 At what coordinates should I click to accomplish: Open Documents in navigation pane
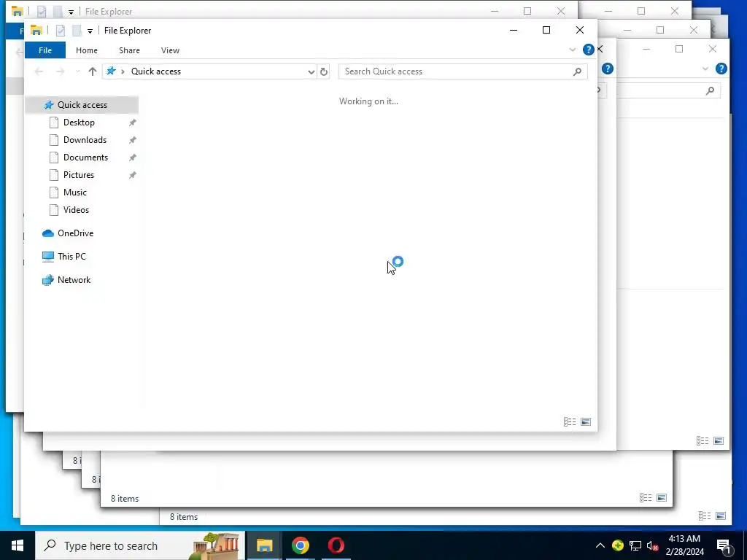coord(85,157)
